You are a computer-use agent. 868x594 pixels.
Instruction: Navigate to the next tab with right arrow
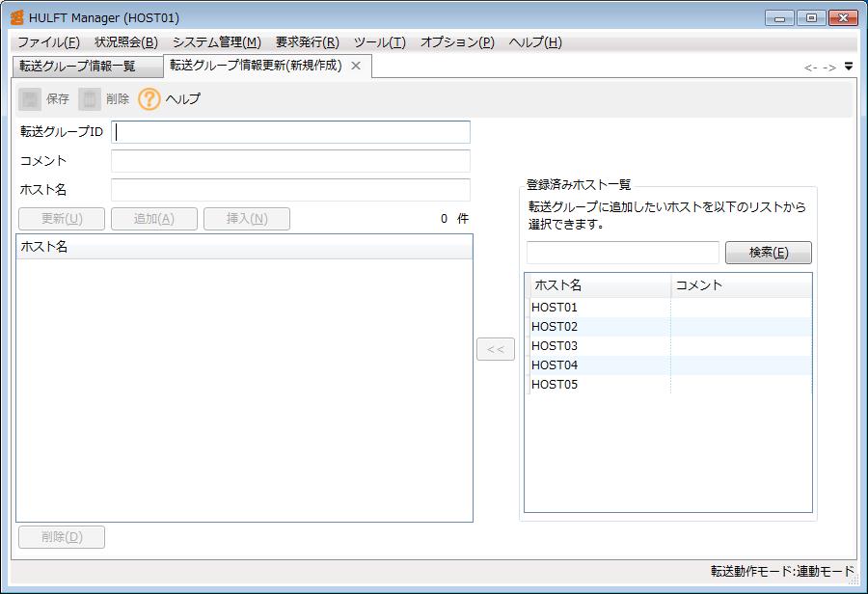(829, 67)
